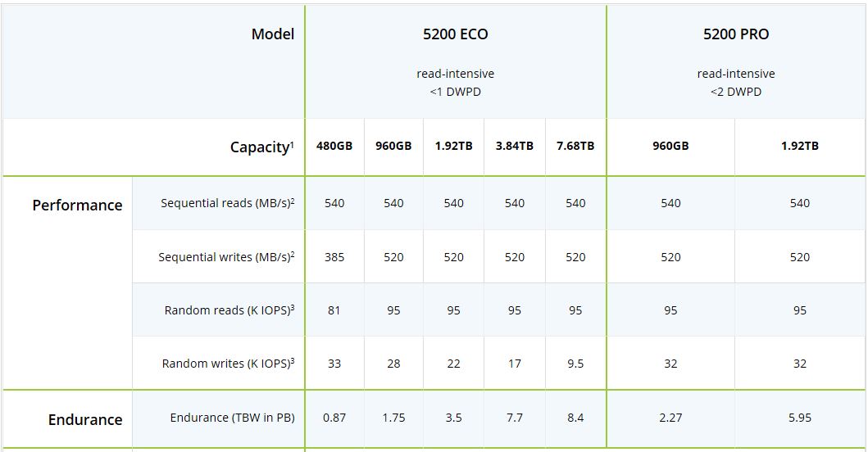
Task: Click the 7.68TB capacity column header
Action: coord(575,147)
